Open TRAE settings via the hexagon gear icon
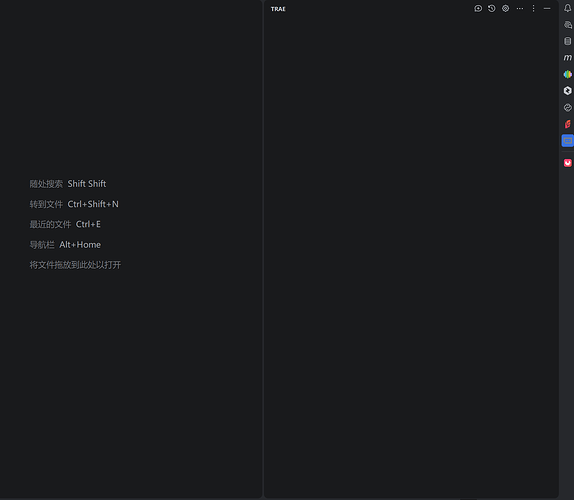This screenshot has height=500, width=574. 506,8
